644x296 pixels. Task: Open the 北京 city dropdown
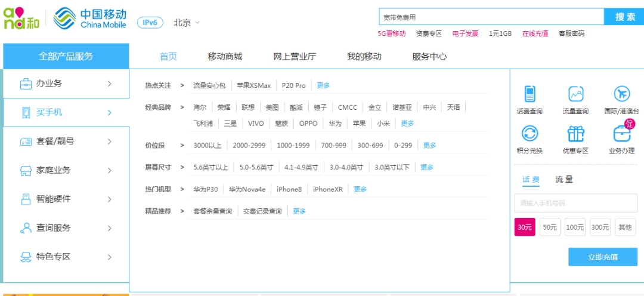(186, 23)
